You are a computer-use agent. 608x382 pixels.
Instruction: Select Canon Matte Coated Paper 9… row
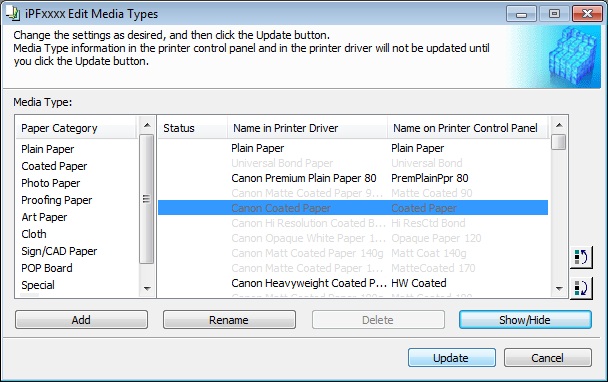[x=353, y=193]
